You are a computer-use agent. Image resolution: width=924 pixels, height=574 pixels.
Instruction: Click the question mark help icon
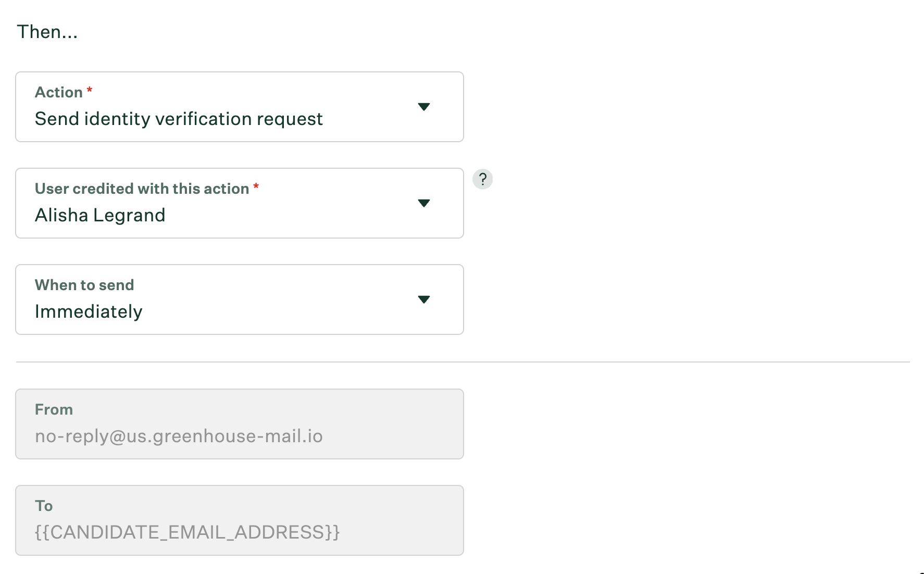click(x=482, y=179)
